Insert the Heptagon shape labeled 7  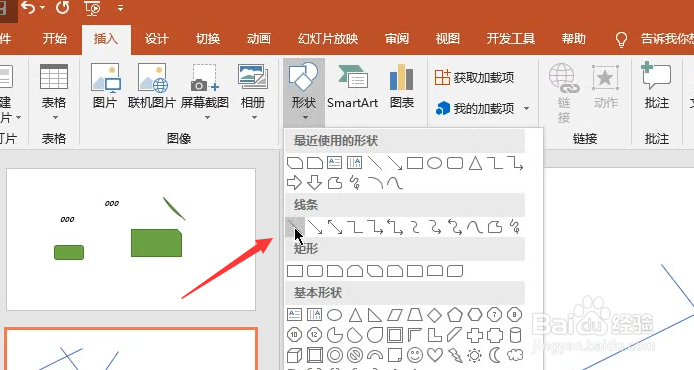click(x=494, y=315)
